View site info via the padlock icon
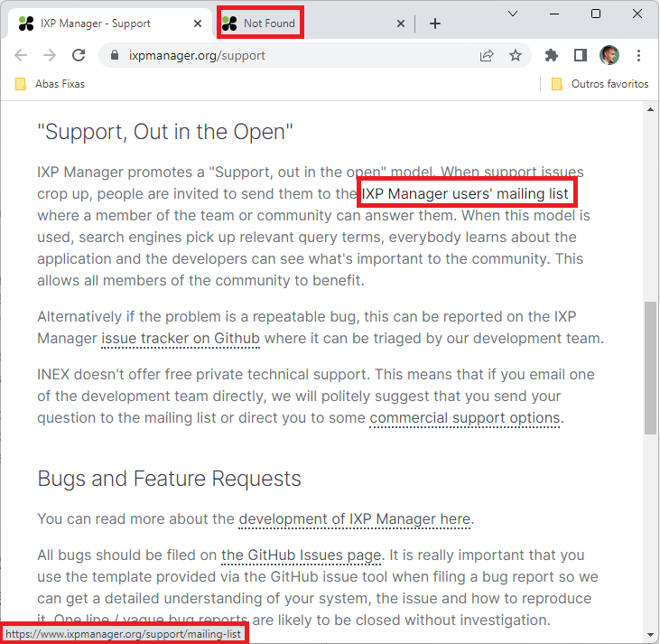This screenshot has height=644, width=660. 115,55
